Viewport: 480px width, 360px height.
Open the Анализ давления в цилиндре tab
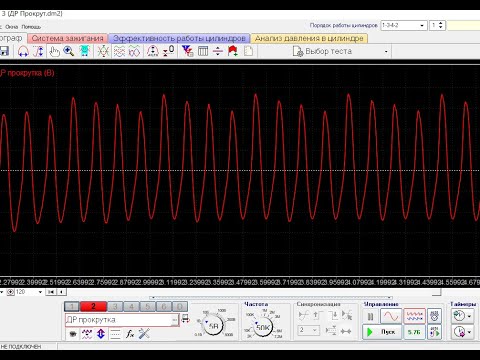point(309,38)
